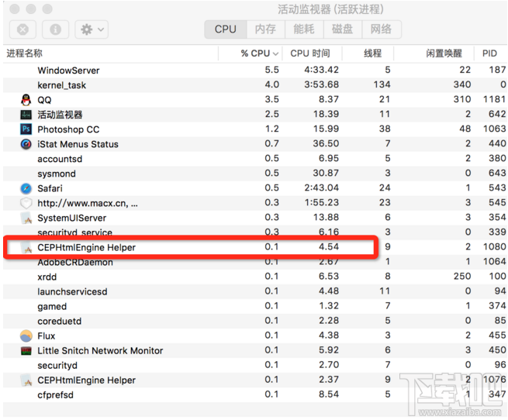Screen dimensions: 508x420
Task: Click idle wake-ups value 250
Action: pos(462,276)
